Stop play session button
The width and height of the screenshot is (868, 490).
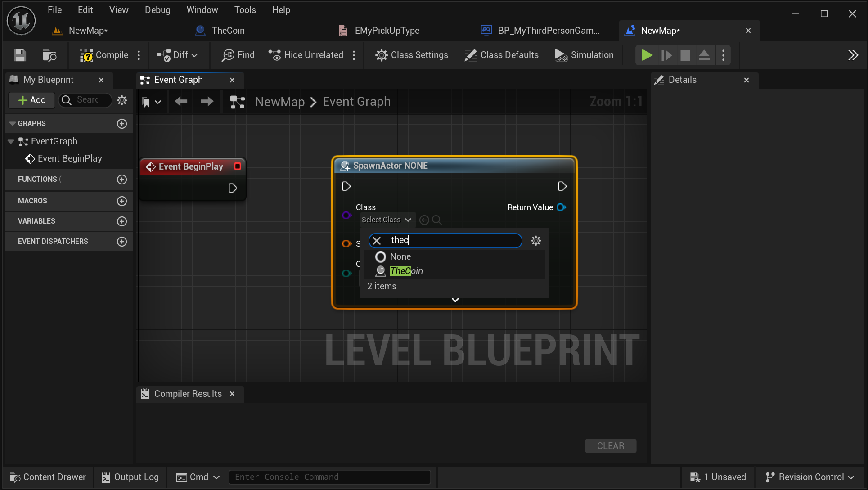[685, 55]
